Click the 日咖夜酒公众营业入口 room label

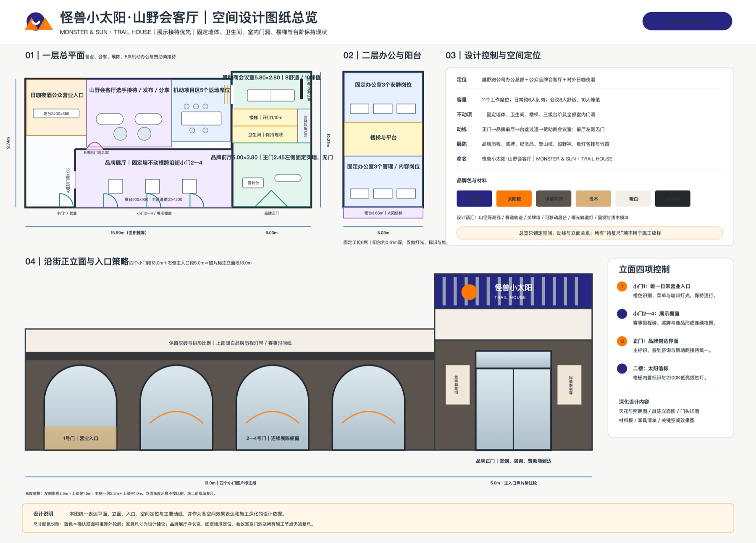click(x=57, y=95)
